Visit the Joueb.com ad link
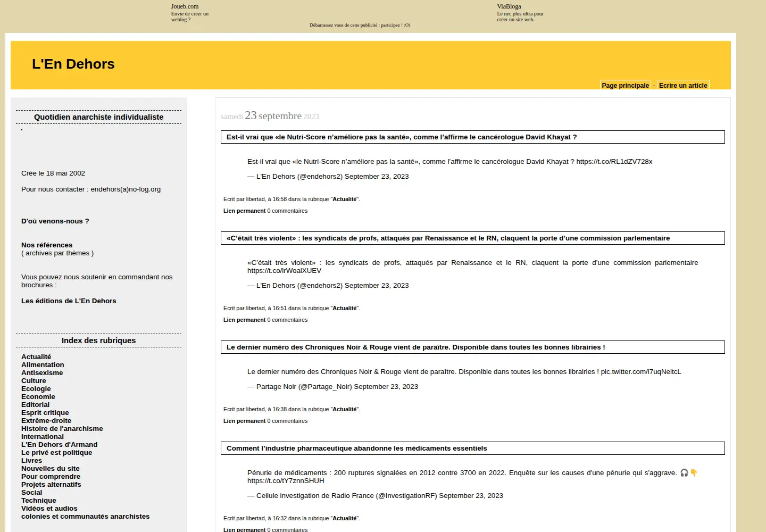766x532 pixels. 185,6
